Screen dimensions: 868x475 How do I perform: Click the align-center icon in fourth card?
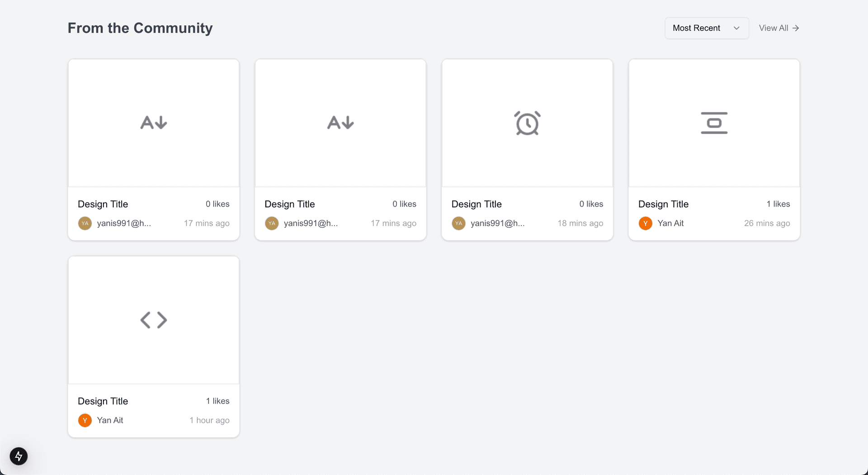tap(714, 123)
